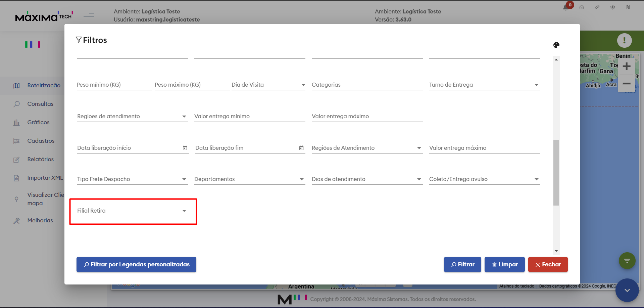The height and width of the screenshot is (308, 644).
Task: Go to home via the house icon
Action: pyautogui.click(x=582, y=7)
